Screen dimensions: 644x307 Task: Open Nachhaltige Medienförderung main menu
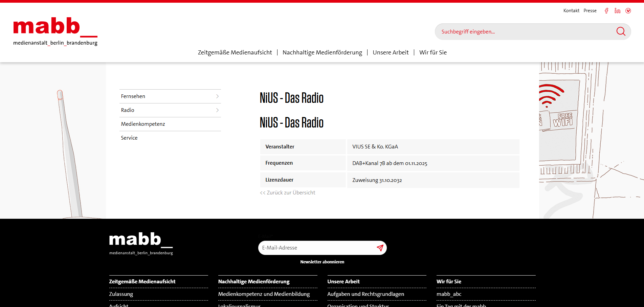tap(322, 52)
